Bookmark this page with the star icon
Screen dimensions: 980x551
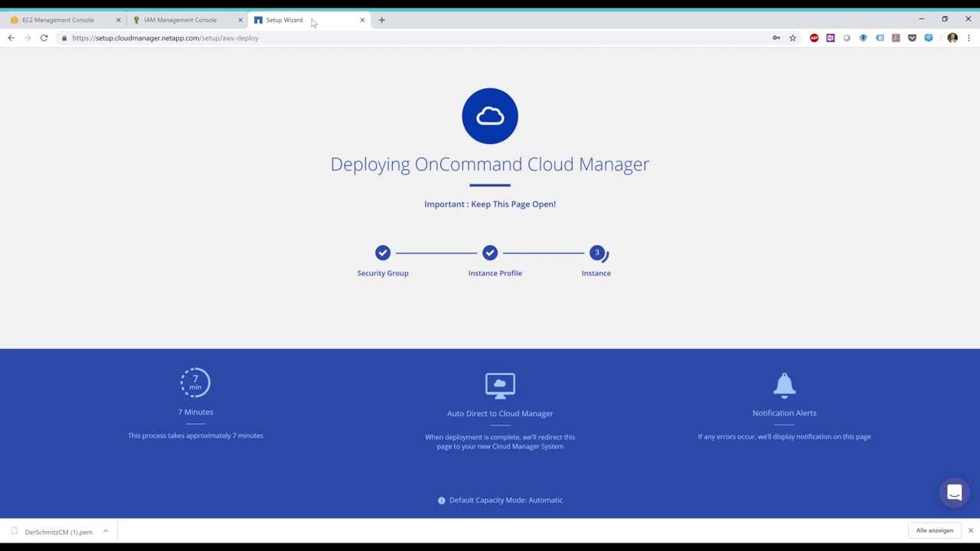tap(792, 37)
